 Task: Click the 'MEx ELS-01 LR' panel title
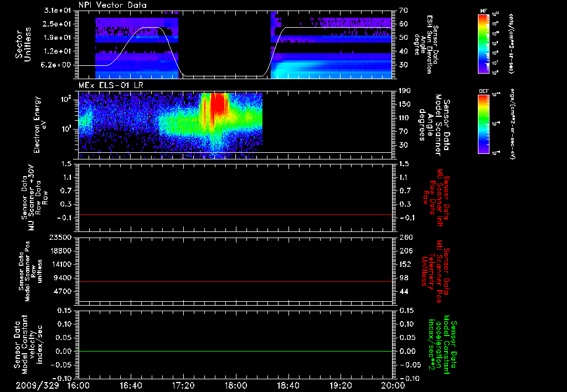[111, 86]
